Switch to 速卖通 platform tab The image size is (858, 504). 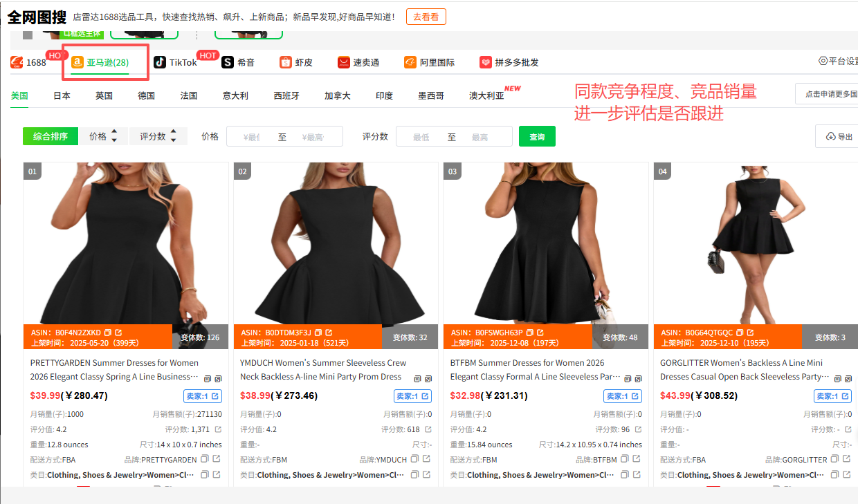click(358, 62)
